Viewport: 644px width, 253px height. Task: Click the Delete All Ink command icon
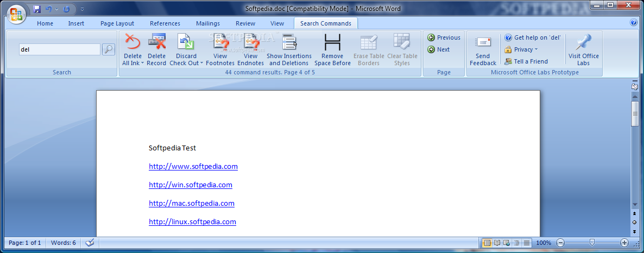(x=132, y=42)
